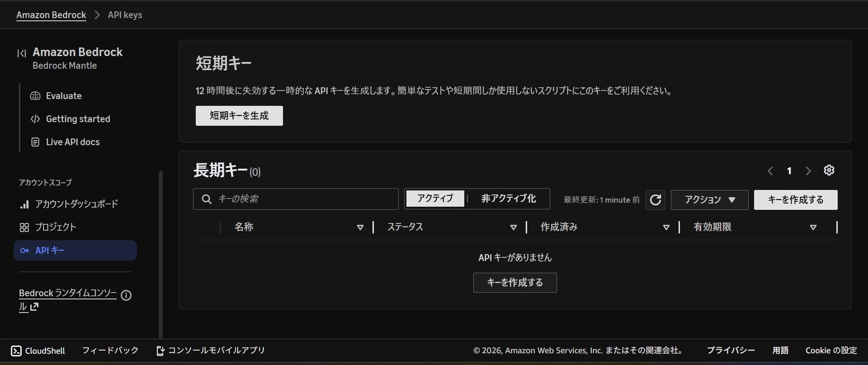Click the white キーを作成する button
The image size is (868, 365).
tap(796, 199)
